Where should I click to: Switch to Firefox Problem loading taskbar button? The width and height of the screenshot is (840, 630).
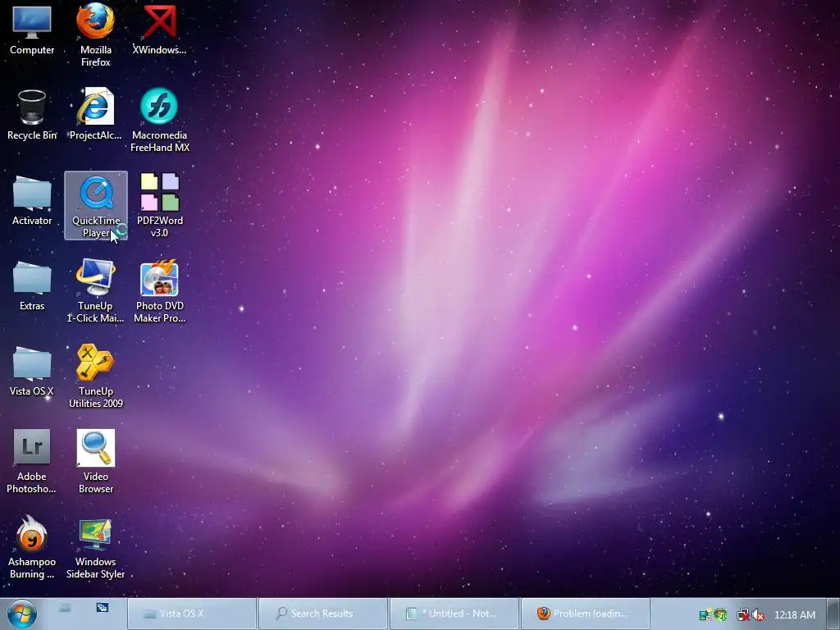(x=586, y=614)
